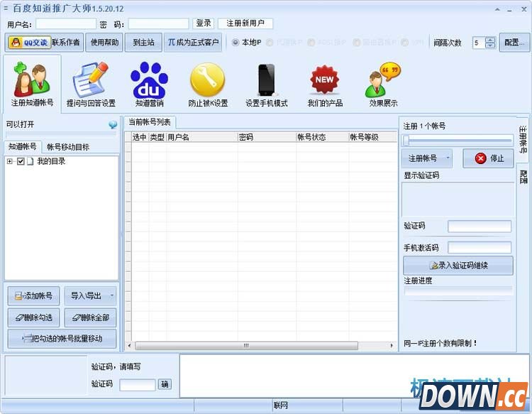This screenshot has width=532, height=414.
Task: Open the 导入\导出 dropdown arrow
Action: pyautogui.click(x=111, y=296)
